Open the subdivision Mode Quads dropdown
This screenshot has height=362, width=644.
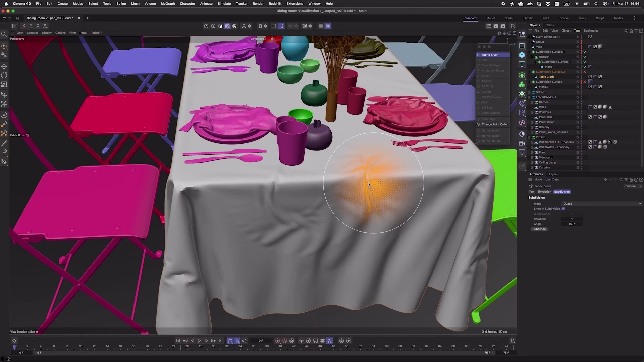coord(602,204)
